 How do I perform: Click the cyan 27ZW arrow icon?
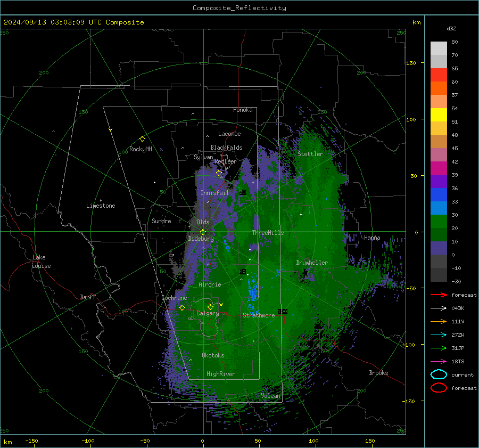point(439,335)
